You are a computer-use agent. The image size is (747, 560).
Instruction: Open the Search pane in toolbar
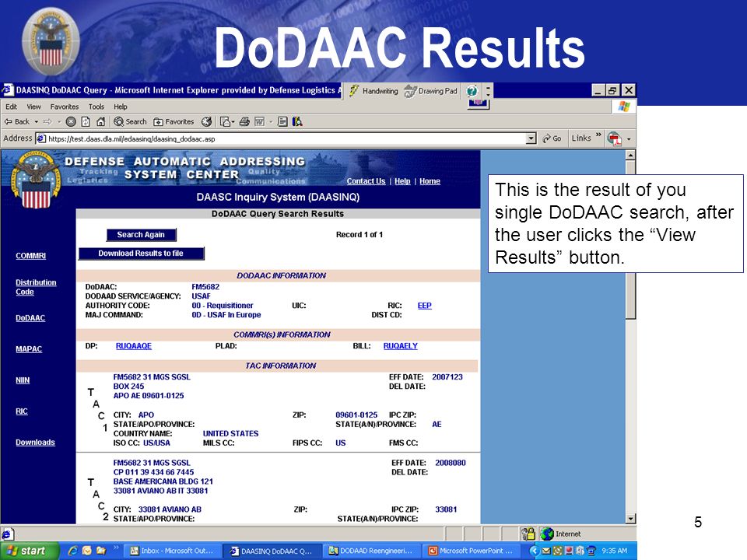tap(130, 122)
